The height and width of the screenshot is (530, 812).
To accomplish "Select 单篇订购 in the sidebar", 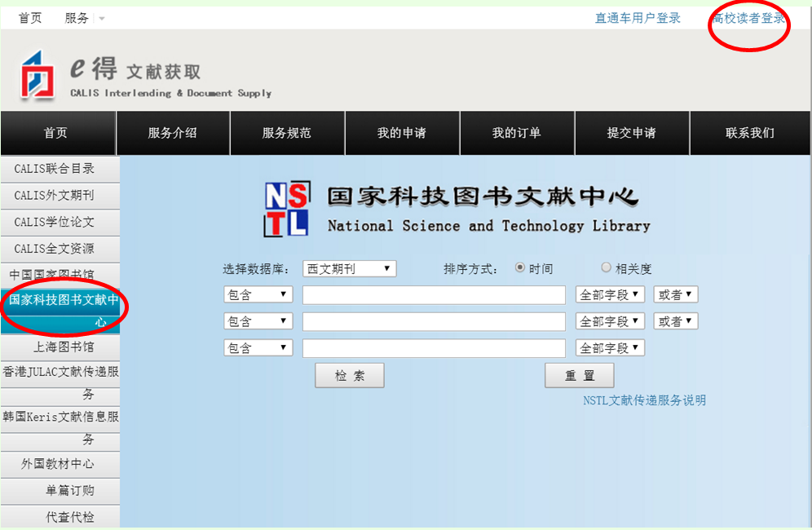I will click(x=60, y=491).
